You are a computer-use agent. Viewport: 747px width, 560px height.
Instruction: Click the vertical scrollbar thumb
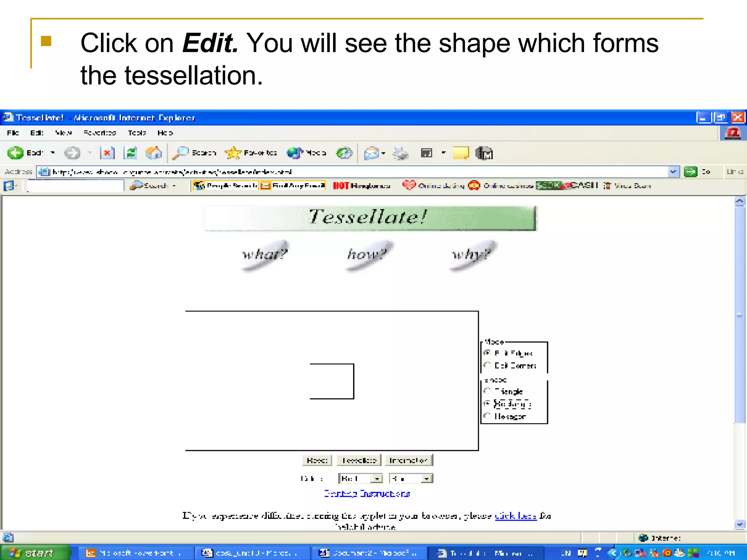(x=740, y=315)
